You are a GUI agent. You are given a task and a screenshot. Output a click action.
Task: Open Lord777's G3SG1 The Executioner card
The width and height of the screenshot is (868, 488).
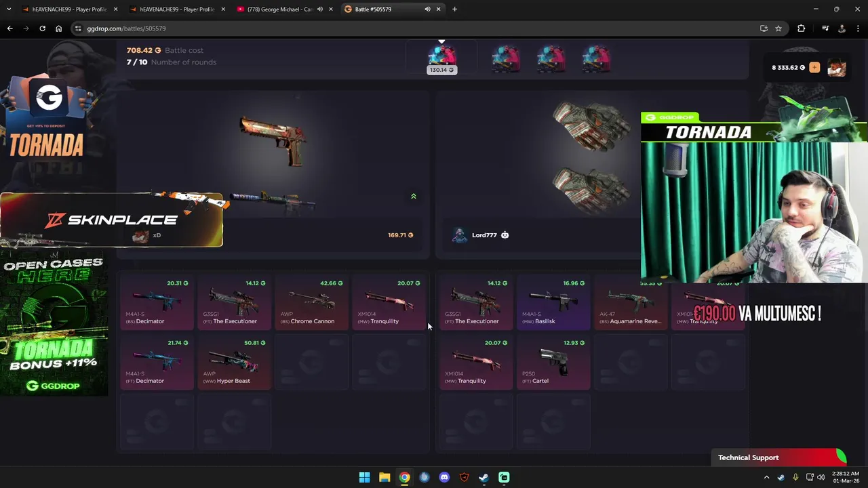(x=476, y=302)
